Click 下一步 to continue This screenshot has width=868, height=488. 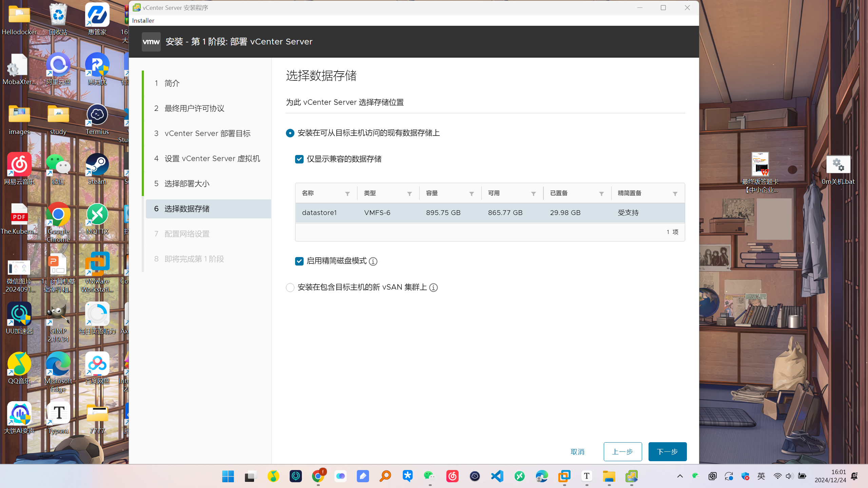pyautogui.click(x=667, y=452)
